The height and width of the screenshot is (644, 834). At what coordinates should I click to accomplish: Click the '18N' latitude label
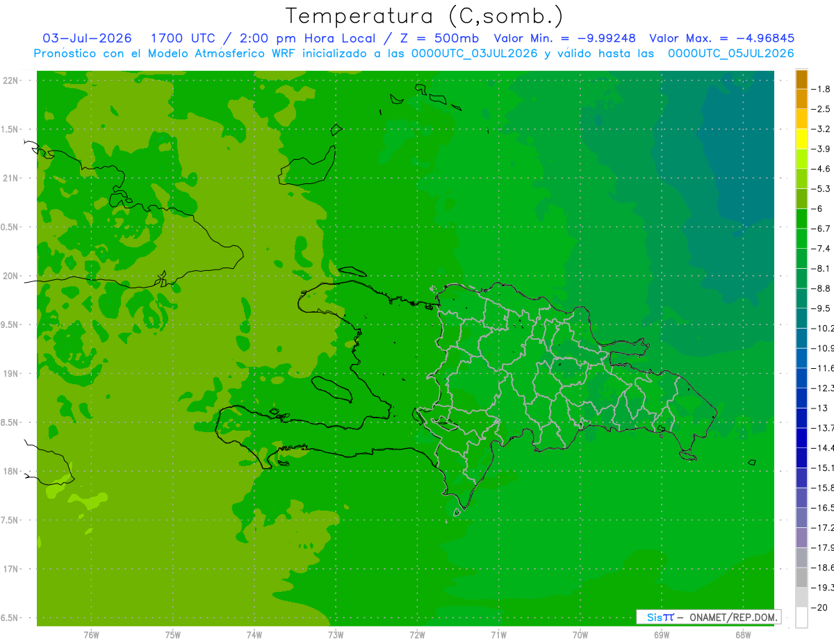tap(10, 471)
